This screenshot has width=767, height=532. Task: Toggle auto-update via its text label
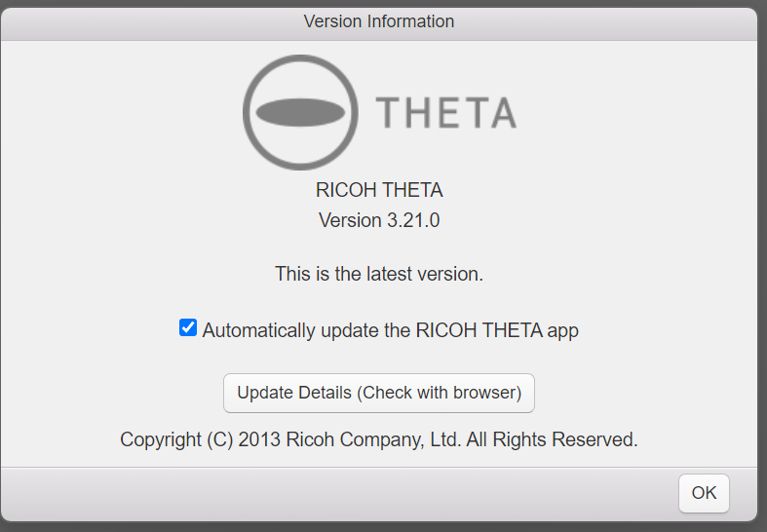pos(391,330)
